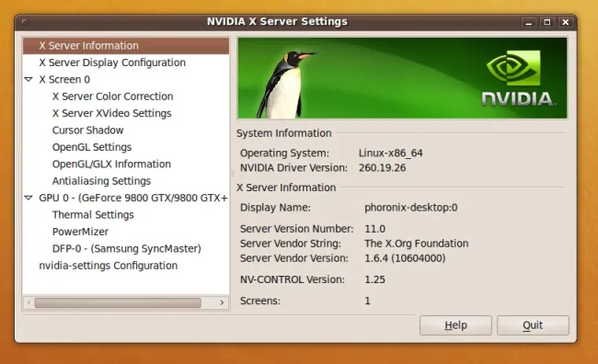Click the sidebar horizontal scrollbar thumb

pyautogui.click(x=118, y=302)
